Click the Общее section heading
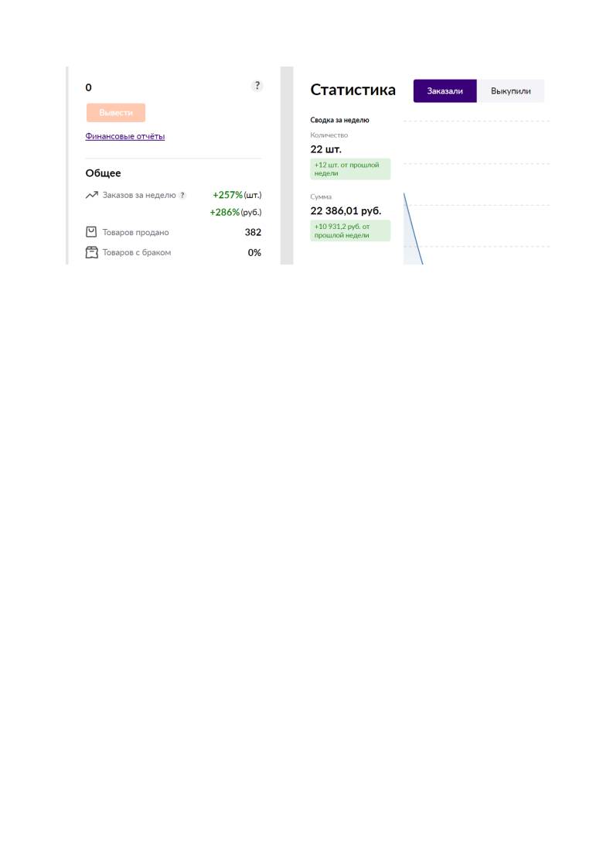 coord(103,173)
